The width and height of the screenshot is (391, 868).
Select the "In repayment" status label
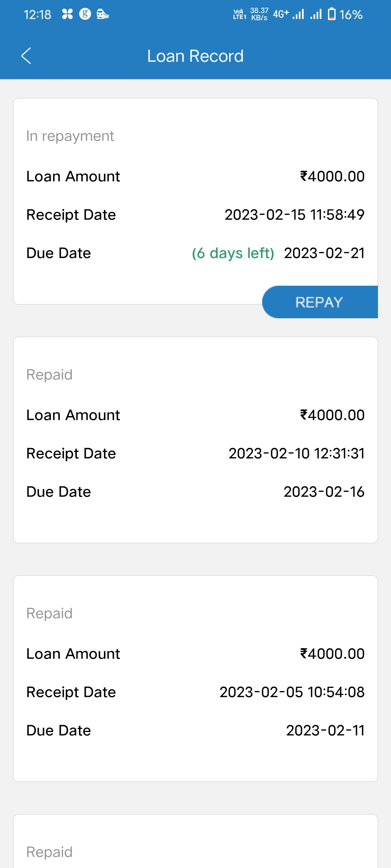[x=70, y=136]
